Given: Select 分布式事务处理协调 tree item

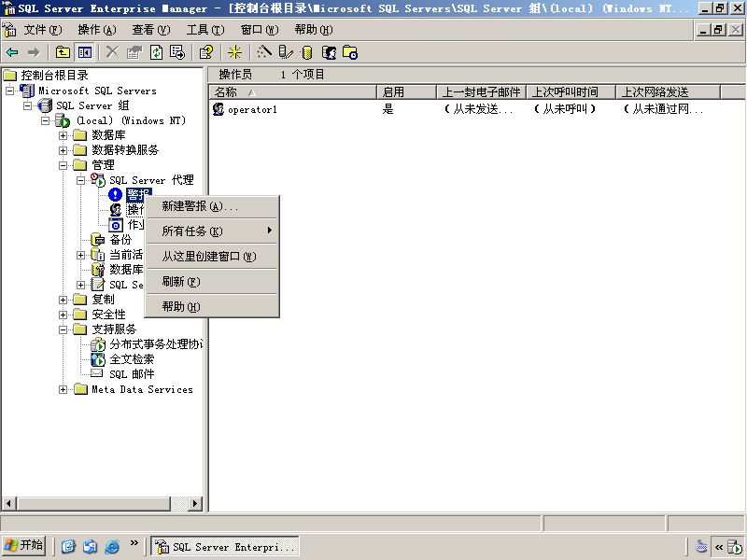Looking at the screenshot, I should (x=156, y=344).
